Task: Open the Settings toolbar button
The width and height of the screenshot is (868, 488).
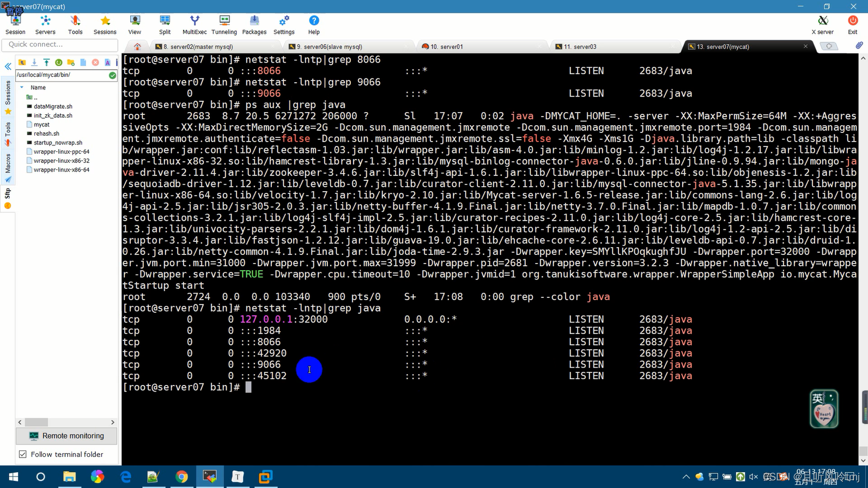Action: coord(284,25)
